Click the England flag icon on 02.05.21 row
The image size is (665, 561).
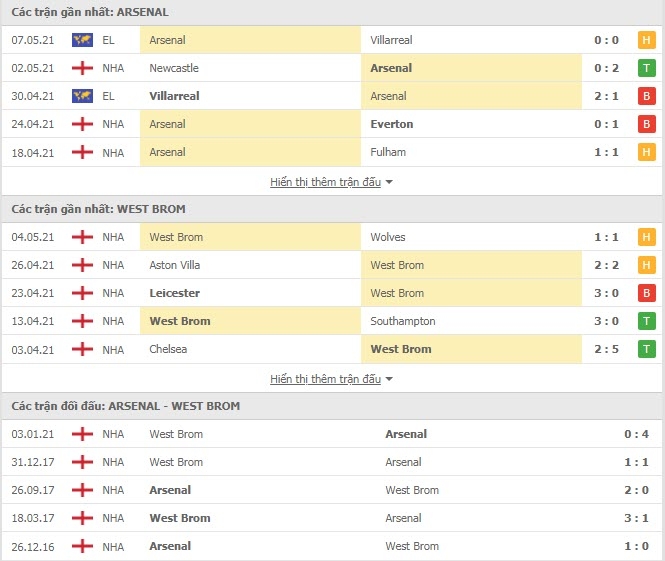pos(82,68)
